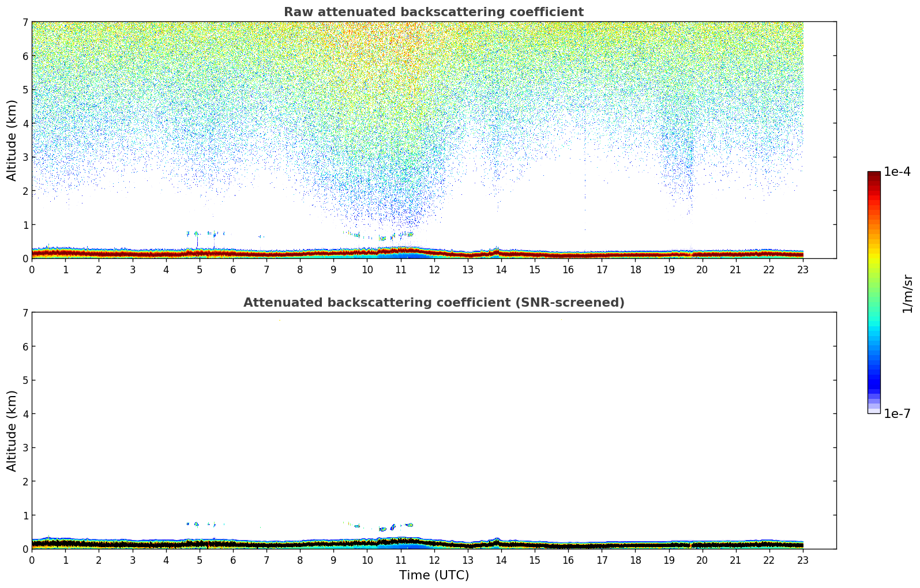Click hour 6 tick on bottom plot
Image resolution: width=920 pixels, height=588 pixels.
(x=233, y=560)
